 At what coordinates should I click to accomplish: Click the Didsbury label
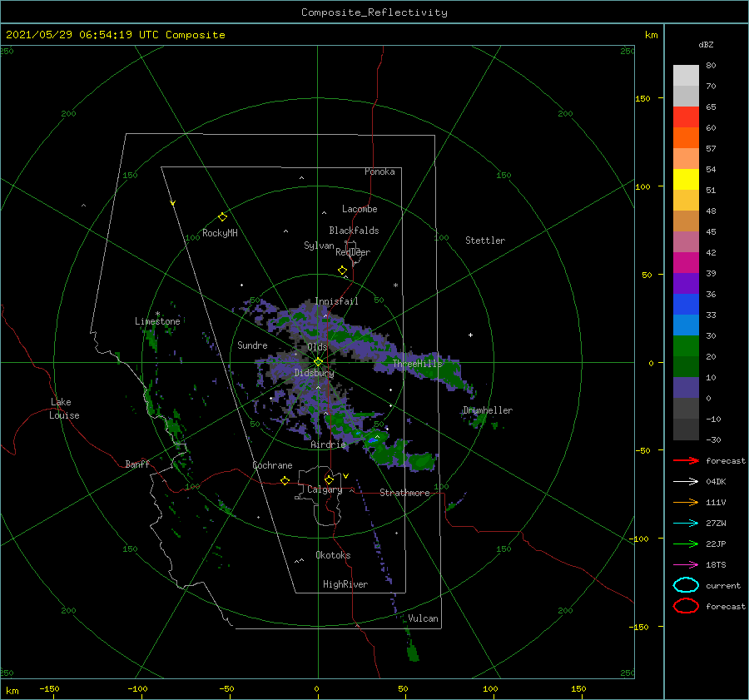coord(314,373)
